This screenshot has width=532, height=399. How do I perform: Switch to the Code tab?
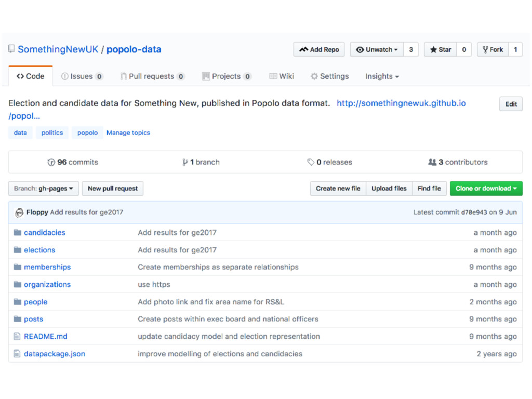(x=31, y=76)
